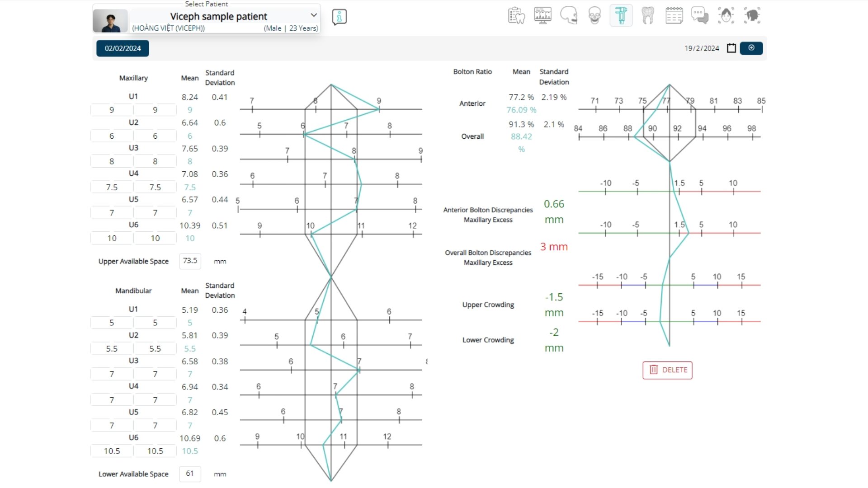868x488 pixels.
Task: Click the patient photo thumbnail
Action: 110,21
